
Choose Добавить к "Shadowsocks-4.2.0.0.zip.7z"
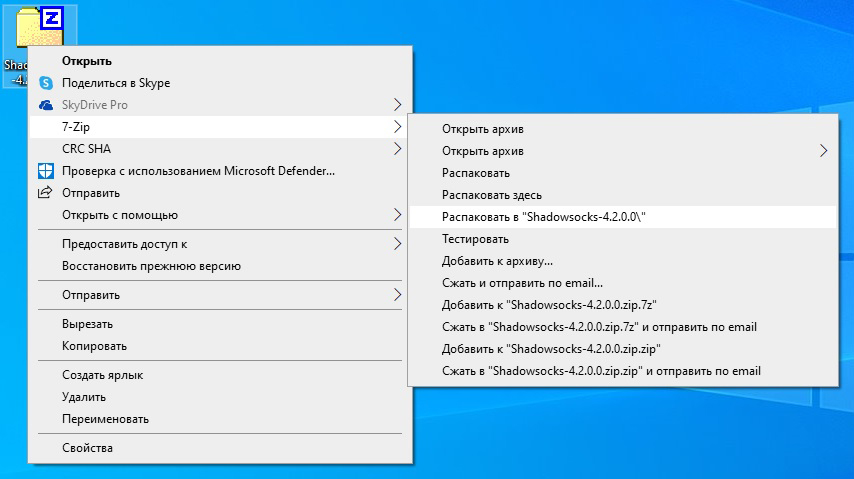623,305
